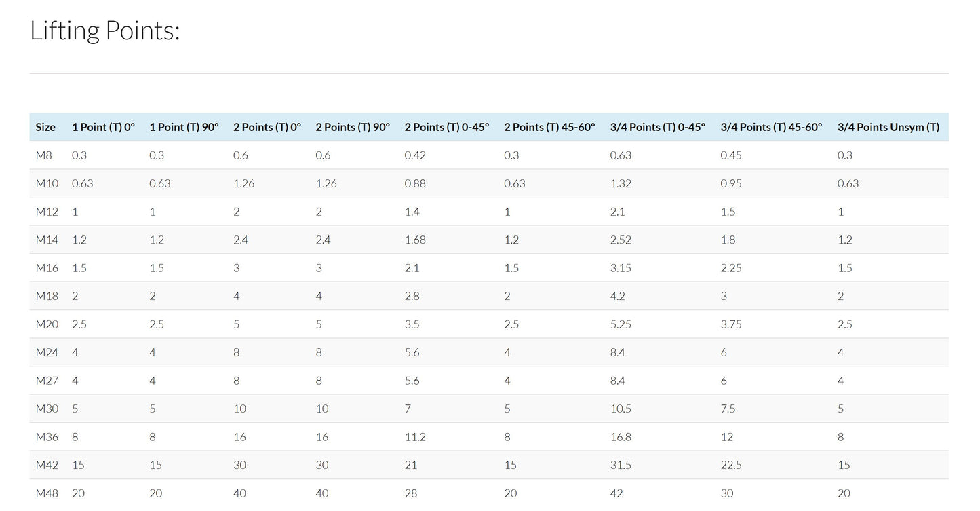
Task: Click the 16.8 value in the M36 row
Action: pos(621,437)
